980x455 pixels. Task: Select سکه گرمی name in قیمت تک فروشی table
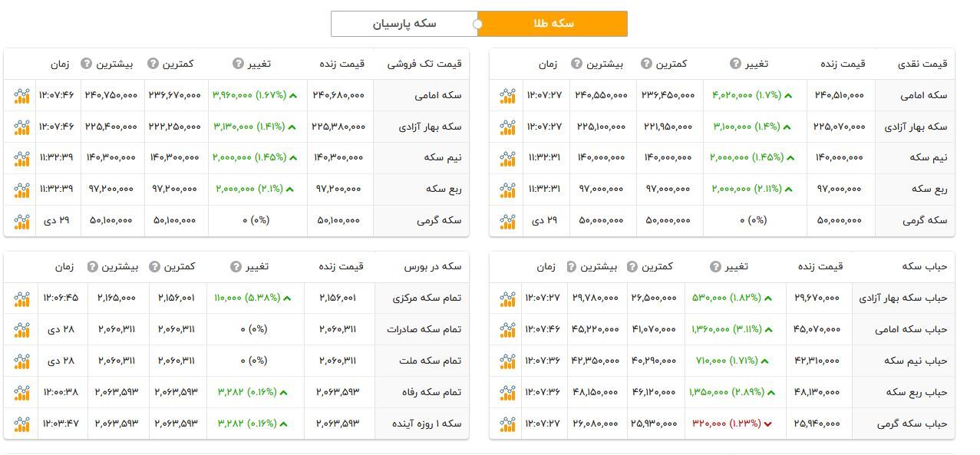point(440,221)
